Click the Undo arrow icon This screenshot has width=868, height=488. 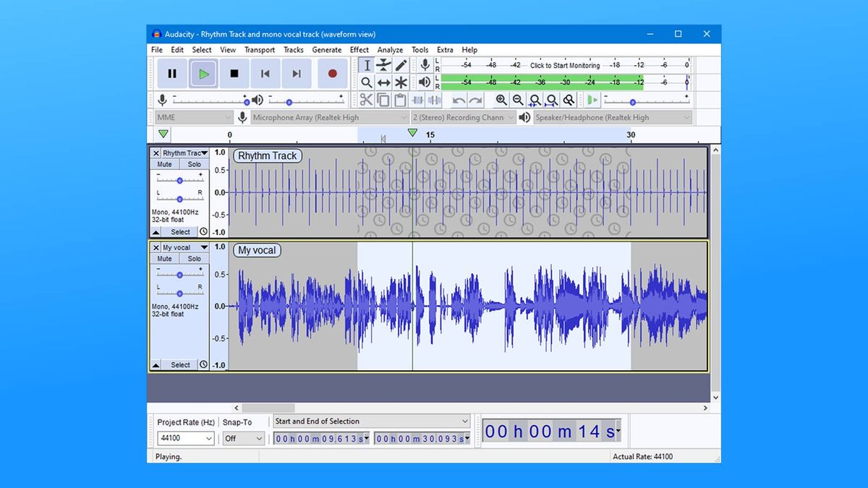[x=459, y=100]
